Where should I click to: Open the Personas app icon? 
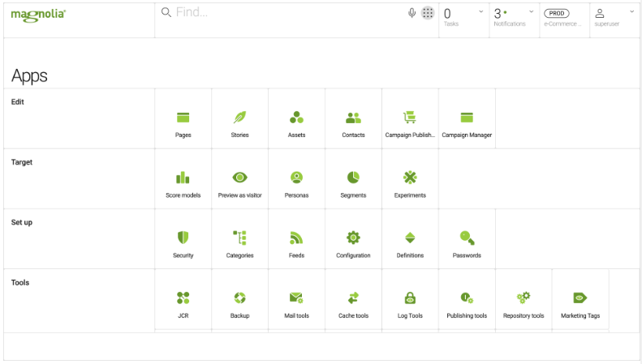click(x=296, y=178)
